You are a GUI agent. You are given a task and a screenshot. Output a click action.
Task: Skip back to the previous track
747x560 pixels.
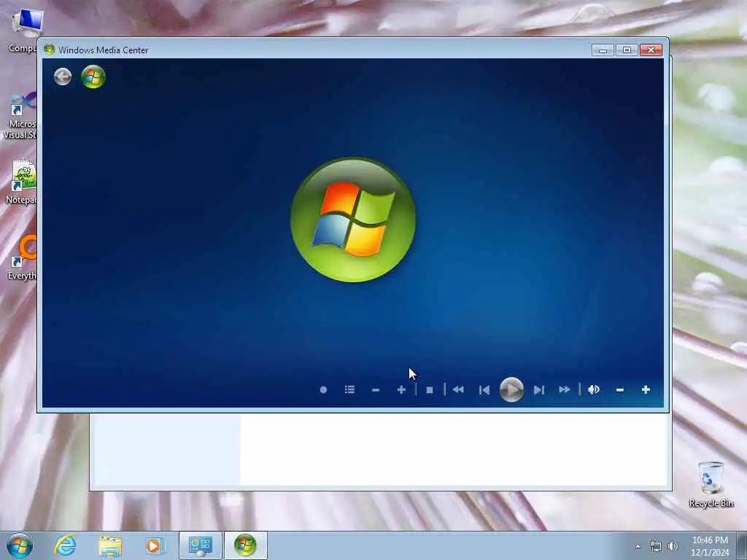pyautogui.click(x=484, y=390)
